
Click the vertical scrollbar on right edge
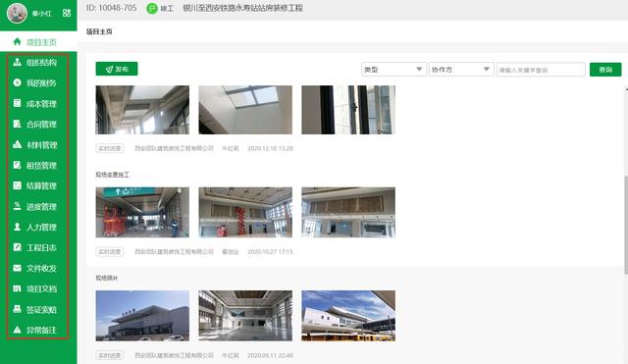[626, 225]
